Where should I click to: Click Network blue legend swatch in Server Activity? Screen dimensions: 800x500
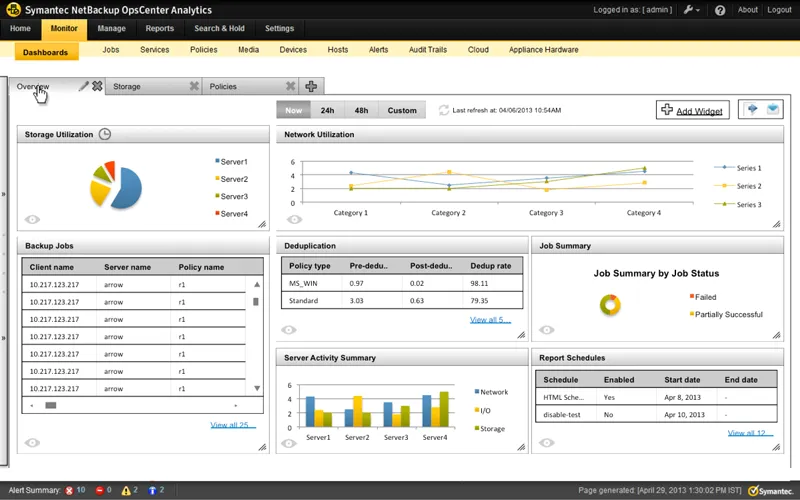point(477,391)
